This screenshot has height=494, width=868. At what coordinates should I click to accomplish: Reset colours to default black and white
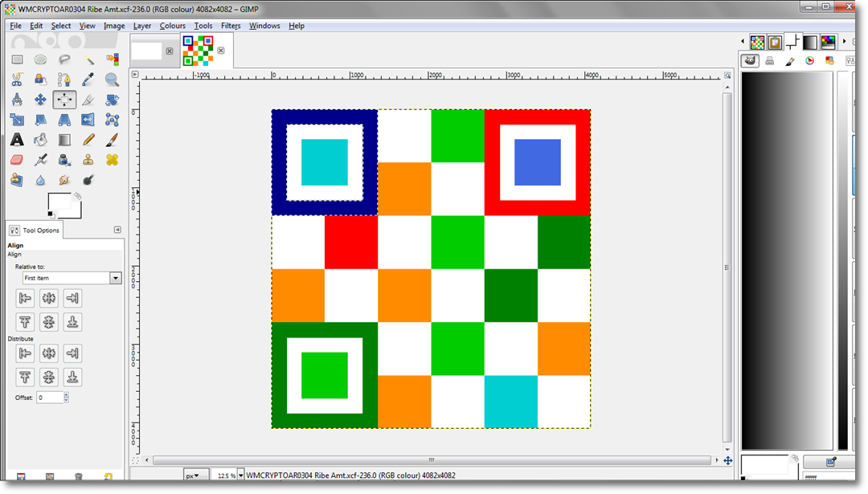tap(51, 214)
